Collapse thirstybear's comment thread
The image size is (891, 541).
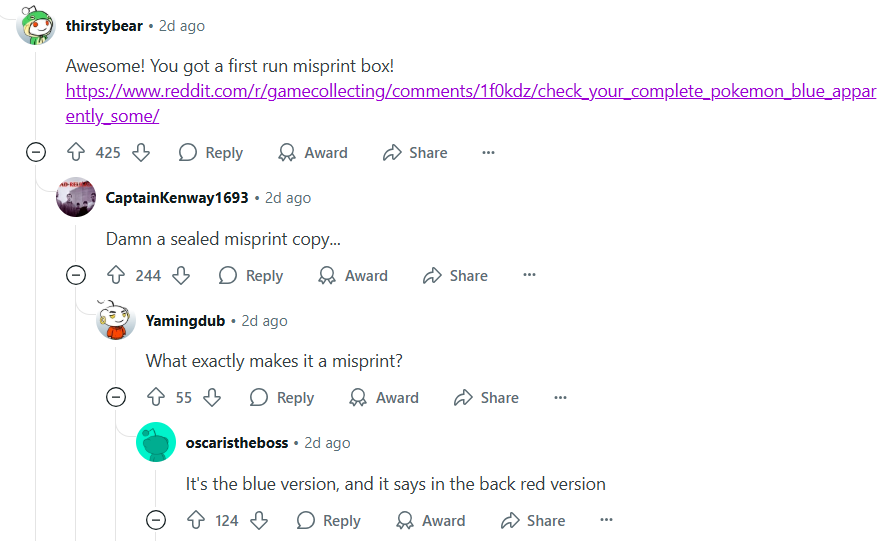click(36, 153)
